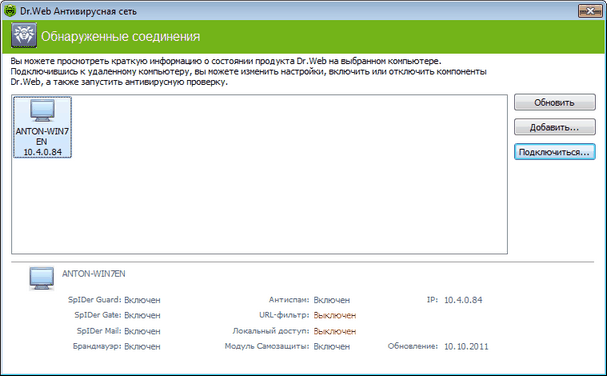Click the SpIDer Guard status Включен
Image resolution: width=607 pixels, height=376 pixels.
pyautogui.click(x=142, y=300)
